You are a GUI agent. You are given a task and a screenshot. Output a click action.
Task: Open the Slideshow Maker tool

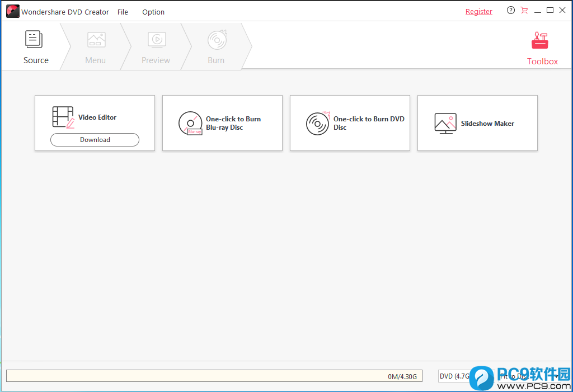pos(477,123)
